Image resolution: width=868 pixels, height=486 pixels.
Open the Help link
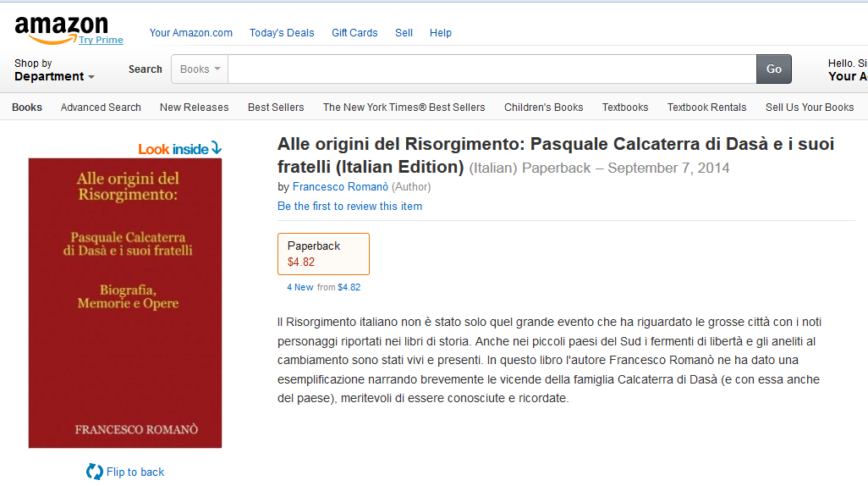[x=441, y=33]
